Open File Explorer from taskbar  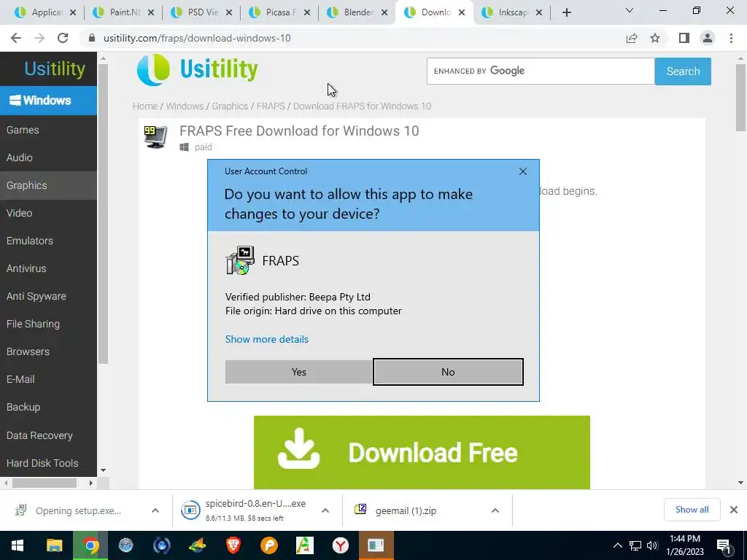pos(54,545)
